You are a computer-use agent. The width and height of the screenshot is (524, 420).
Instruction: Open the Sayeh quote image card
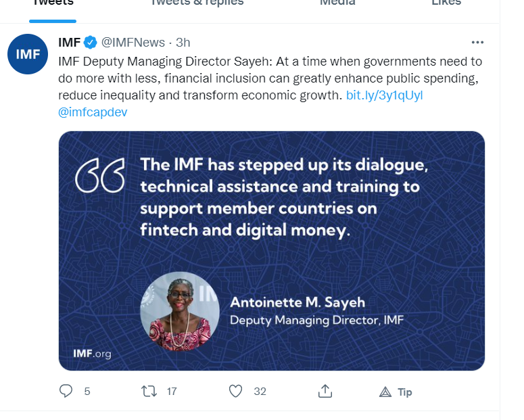click(x=272, y=250)
